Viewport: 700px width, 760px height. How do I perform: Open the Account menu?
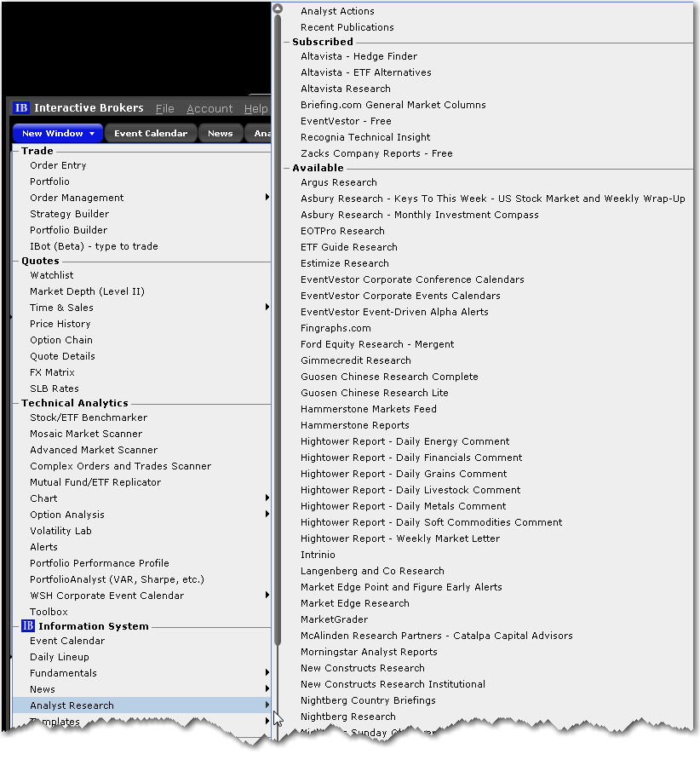click(209, 108)
